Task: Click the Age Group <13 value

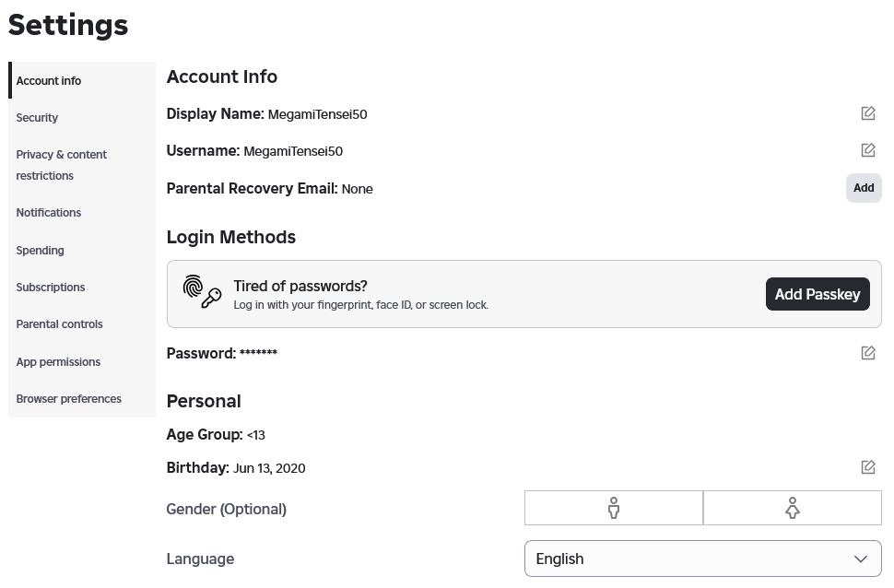Action: coord(256,435)
